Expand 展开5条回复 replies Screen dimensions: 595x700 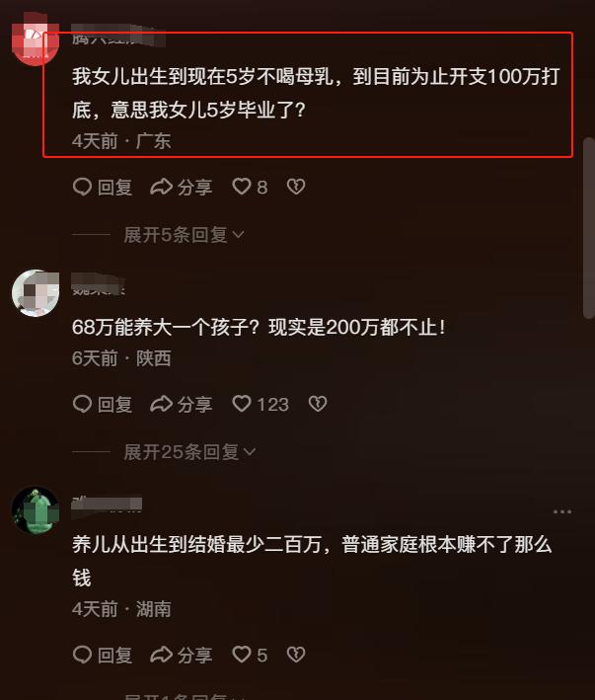(x=184, y=235)
